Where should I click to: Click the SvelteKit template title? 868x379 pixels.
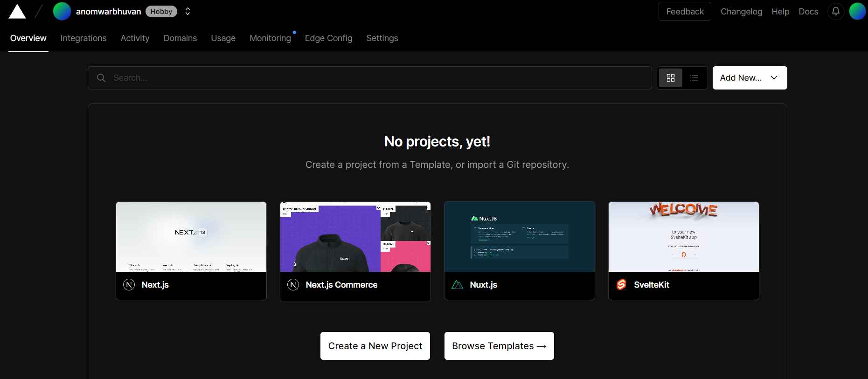tap(652, 285)
